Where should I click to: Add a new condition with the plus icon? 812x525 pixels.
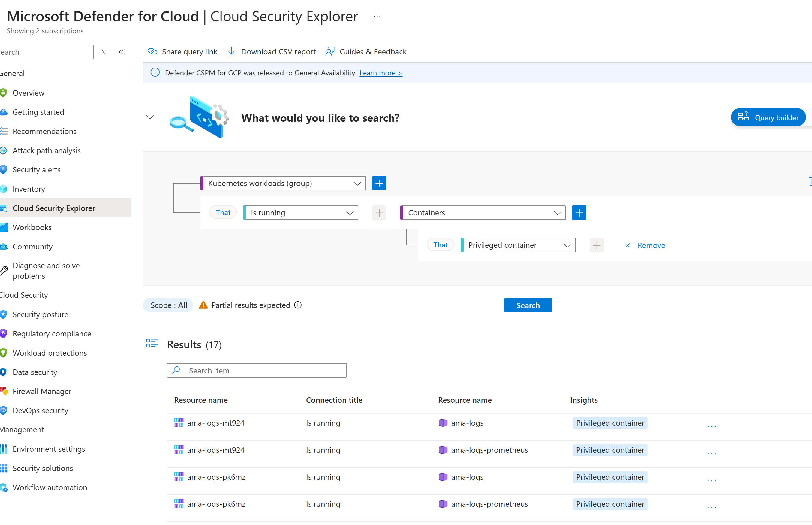click(x=379, y=183)
